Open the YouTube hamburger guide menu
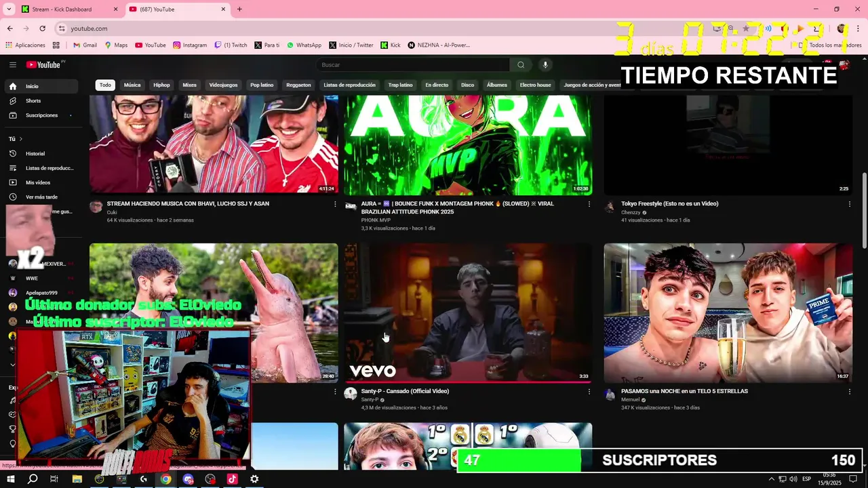This screenshot has height=488, width=868. coord(12,64)
